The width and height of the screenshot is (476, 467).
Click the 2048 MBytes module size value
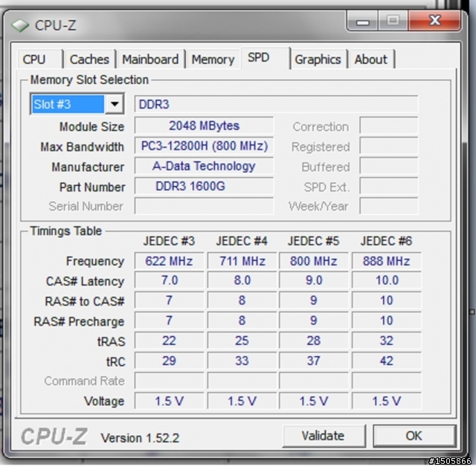pyautogui.click(x=204, y=126)
